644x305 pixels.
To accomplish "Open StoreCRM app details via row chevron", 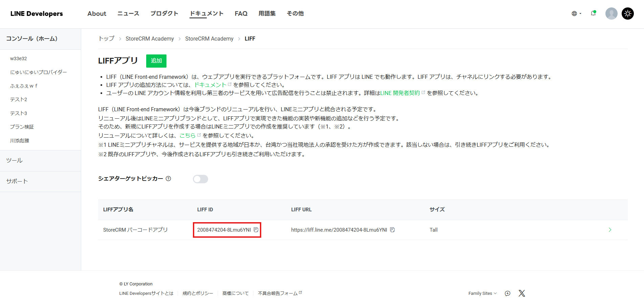I will pos(610,230).
